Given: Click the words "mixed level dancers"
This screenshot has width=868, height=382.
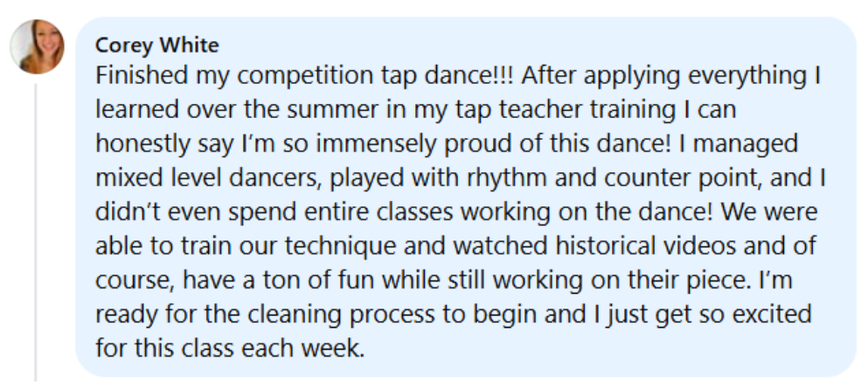Looking at the screenshot, I should tap(201, 177).
